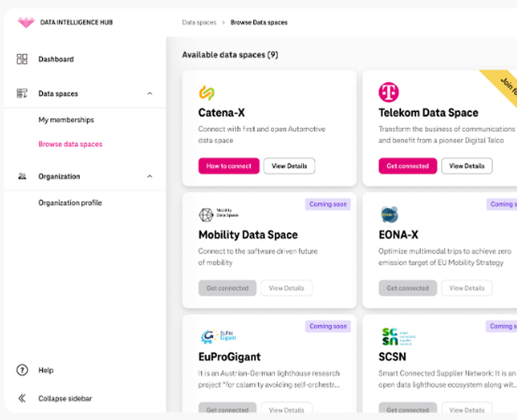Image resolution: width=517 pixels, height=420 pixels.
Task: Click the EONA-X description text
Action: pyautogui.click(x=445, y=257)
